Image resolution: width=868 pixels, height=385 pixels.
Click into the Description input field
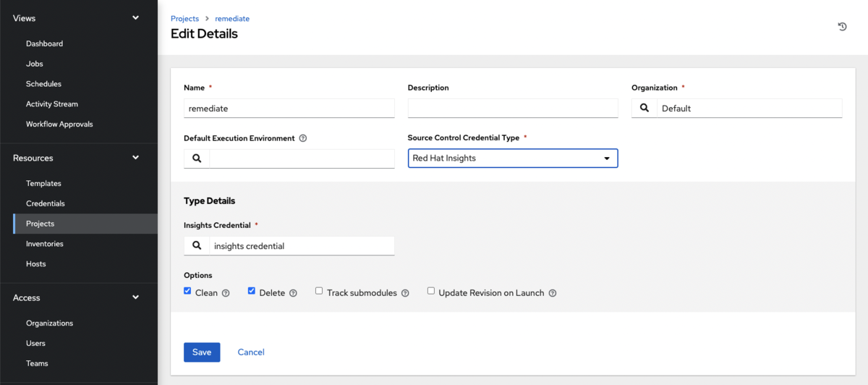point(513,108)
